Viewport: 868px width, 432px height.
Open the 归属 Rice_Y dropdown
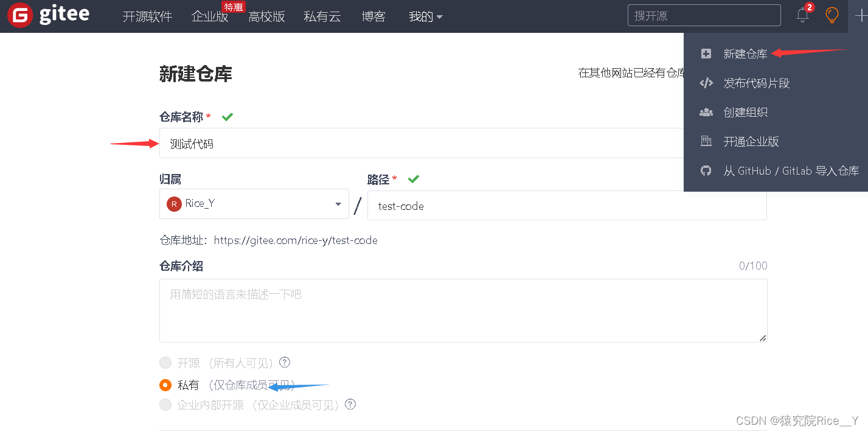tap(254, 204)
